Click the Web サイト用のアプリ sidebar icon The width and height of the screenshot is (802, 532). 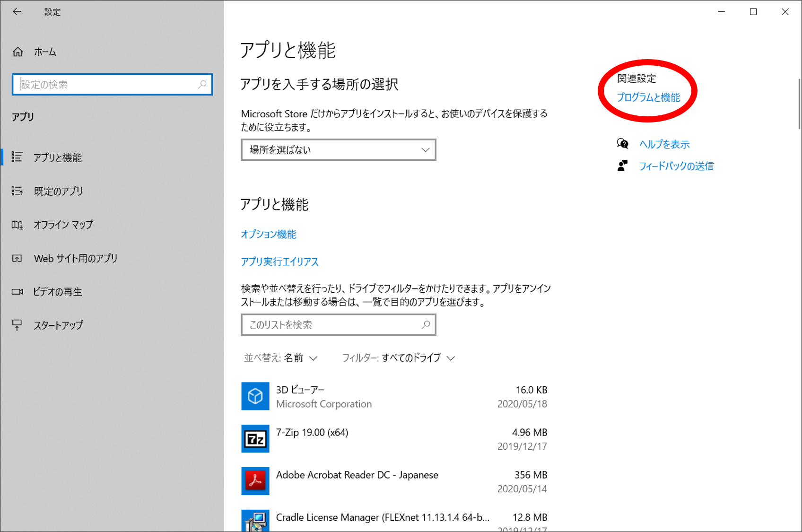(17, 258)
